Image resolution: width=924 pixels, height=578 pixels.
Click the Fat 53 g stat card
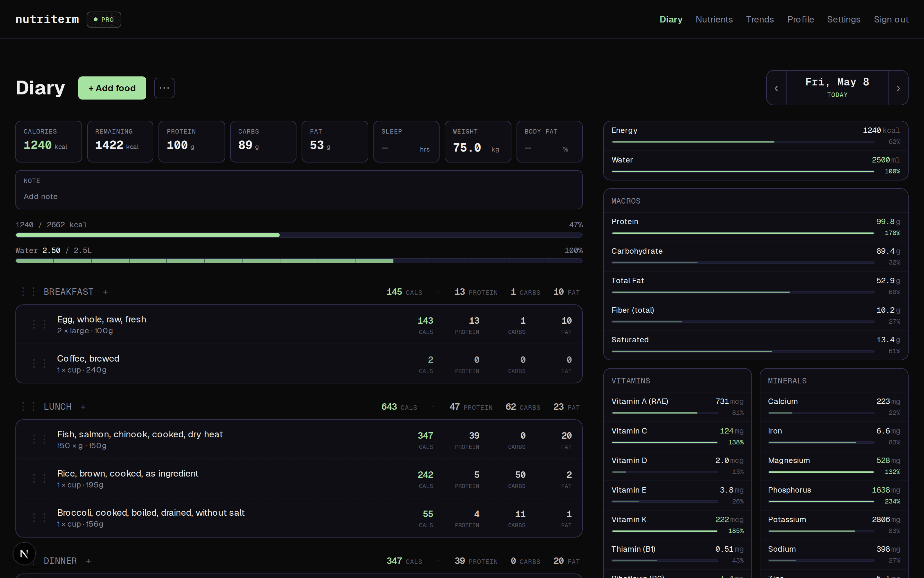335,142
